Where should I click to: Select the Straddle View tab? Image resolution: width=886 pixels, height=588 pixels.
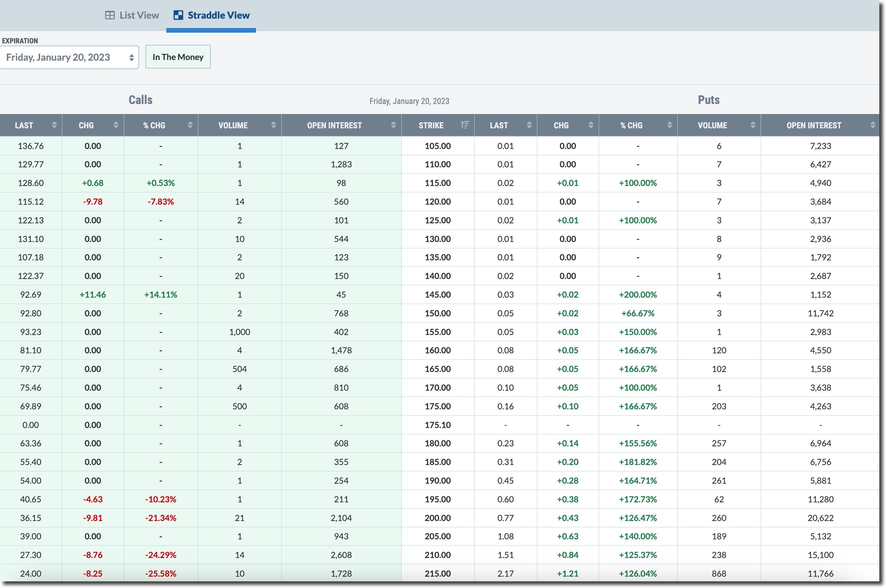coord(211,15)
